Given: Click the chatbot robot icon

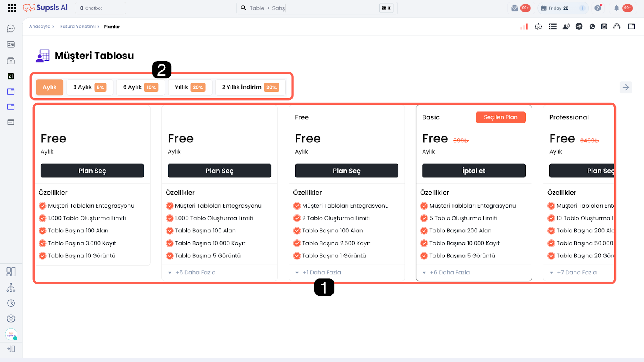Looking at the screenshot, I should point(538,27).
